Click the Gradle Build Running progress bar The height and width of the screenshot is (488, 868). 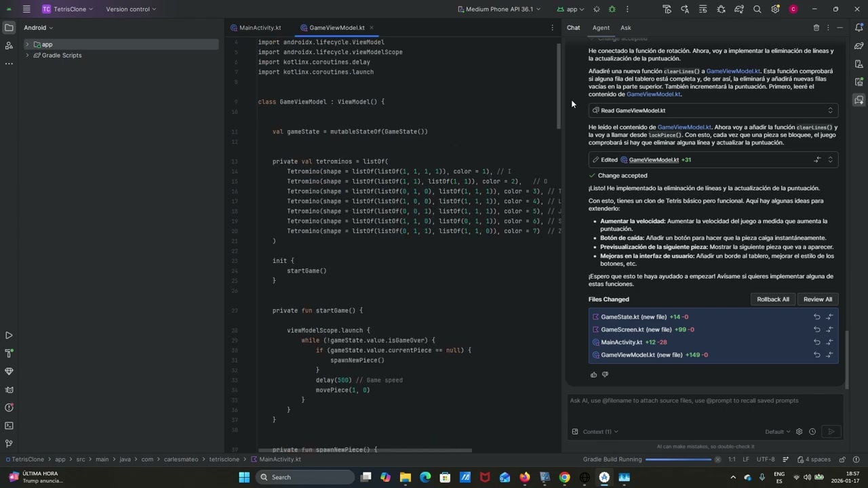[678, 460]
